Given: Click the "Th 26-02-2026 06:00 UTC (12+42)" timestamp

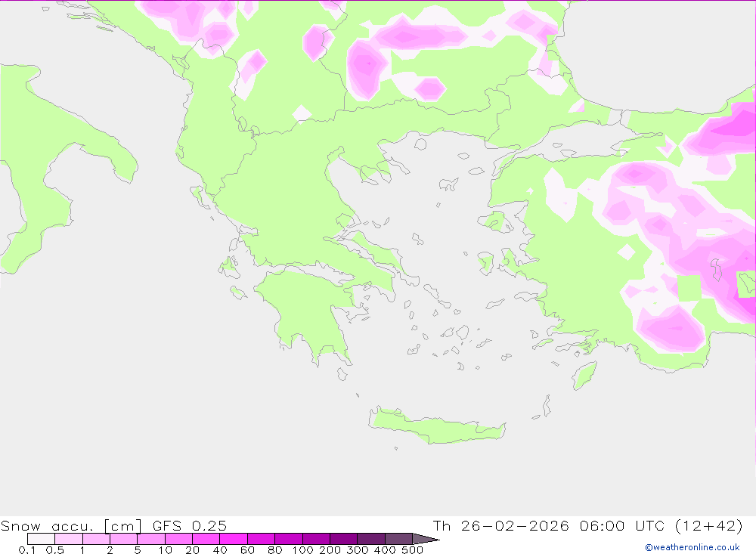Looking at the screenshot, I should (587, 525).
